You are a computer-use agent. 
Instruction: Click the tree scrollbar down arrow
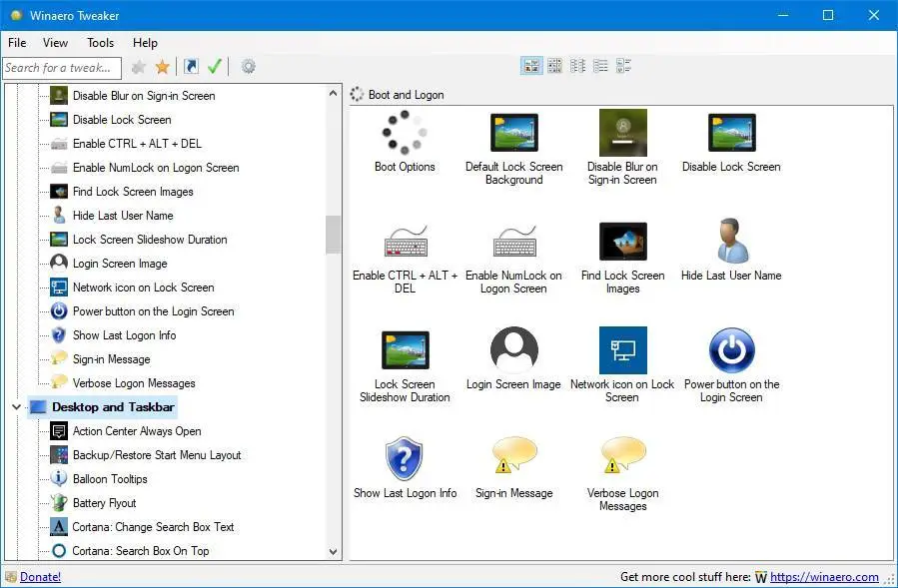(x=333, y=552)
